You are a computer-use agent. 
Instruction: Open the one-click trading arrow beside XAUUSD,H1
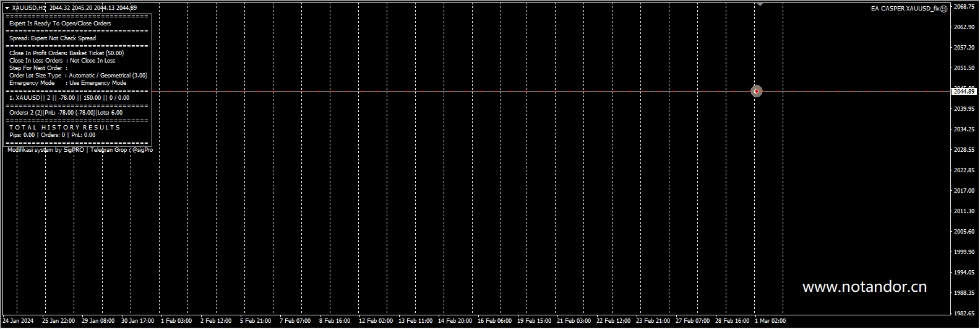click(x=7, y=8)
